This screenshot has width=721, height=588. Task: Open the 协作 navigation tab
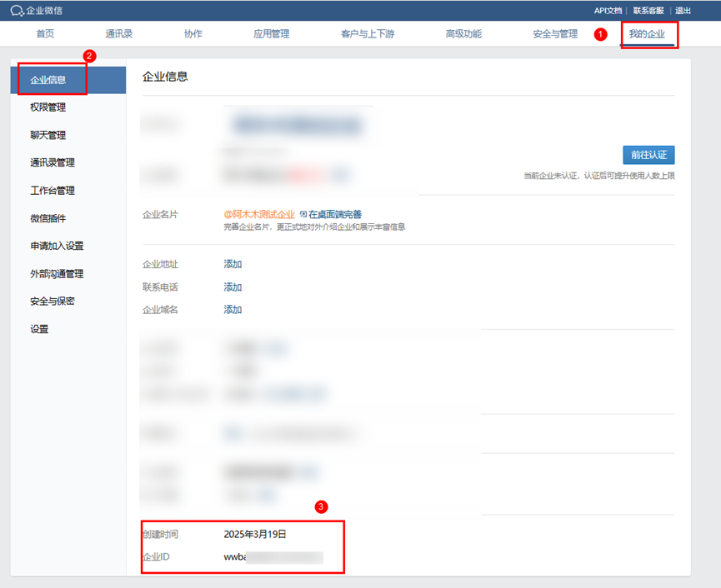tap(193, 34)
